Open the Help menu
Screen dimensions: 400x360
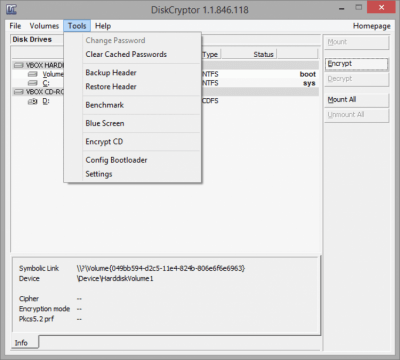[103, 26]
